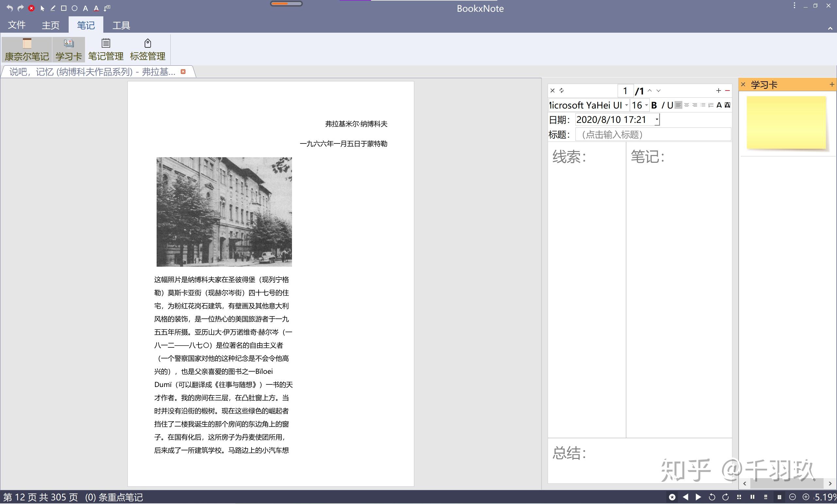Select the rectangle highlight tool
The width and height of the screenshot is (837, 504).
pyautogui.click(x=63, y=8)
